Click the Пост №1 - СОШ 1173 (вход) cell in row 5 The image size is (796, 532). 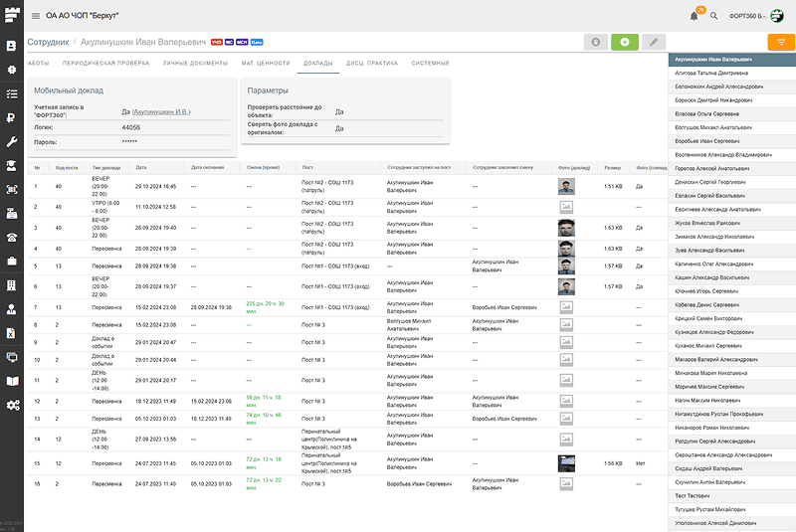pos(335,266)
